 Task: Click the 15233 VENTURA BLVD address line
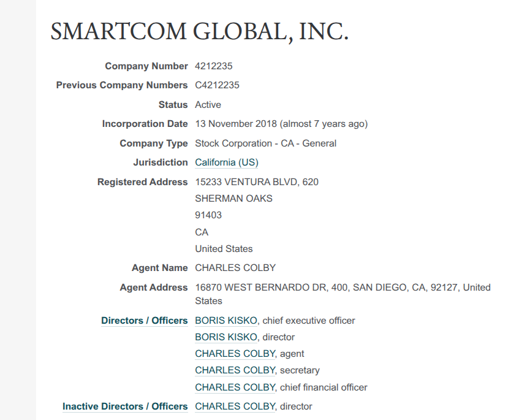256,182
